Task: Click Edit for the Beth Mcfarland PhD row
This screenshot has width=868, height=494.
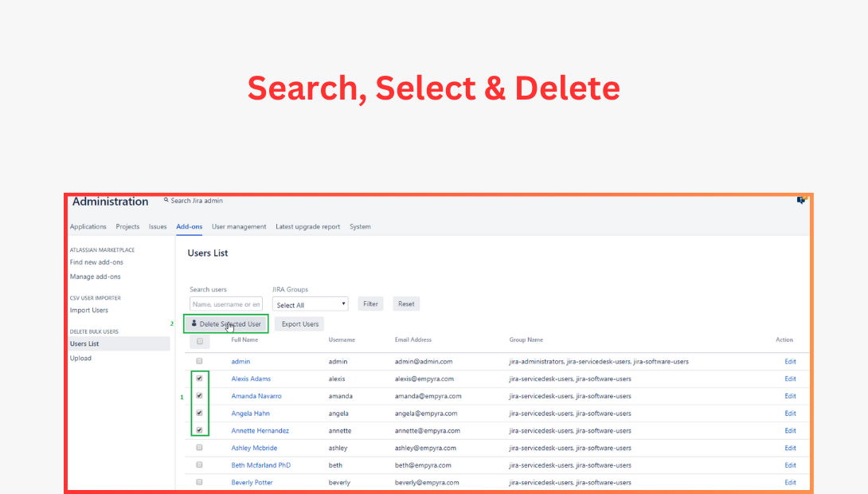Action: (790, 465)
